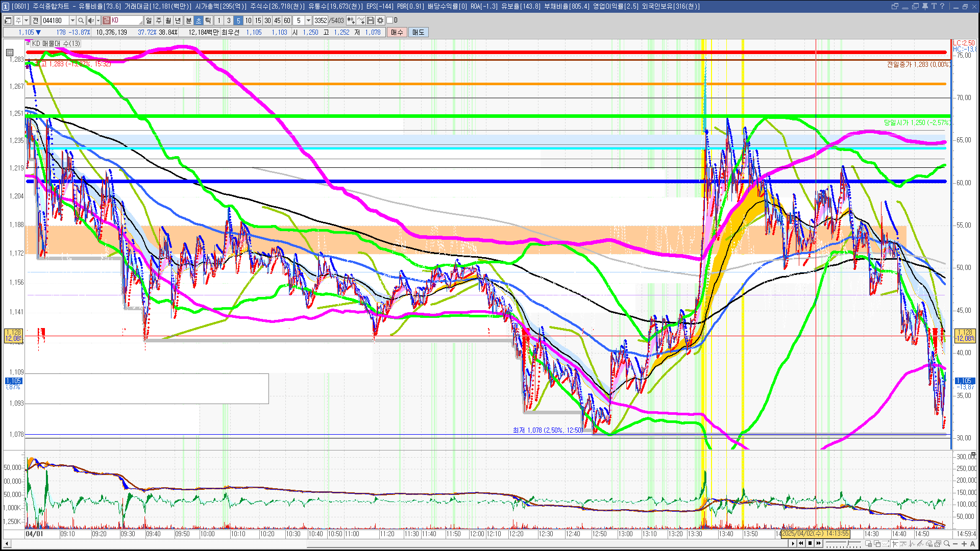Screen dimensions: 980x551
Task: Click the bottom toolbar magnifier icon
Action: click(x=947, y=544)
